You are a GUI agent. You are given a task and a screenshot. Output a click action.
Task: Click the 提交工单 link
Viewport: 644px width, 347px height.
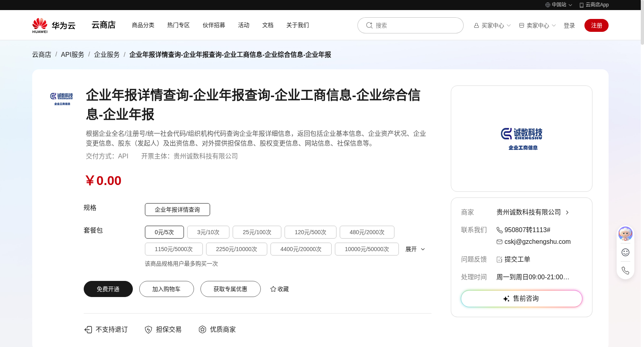(517, 260)
